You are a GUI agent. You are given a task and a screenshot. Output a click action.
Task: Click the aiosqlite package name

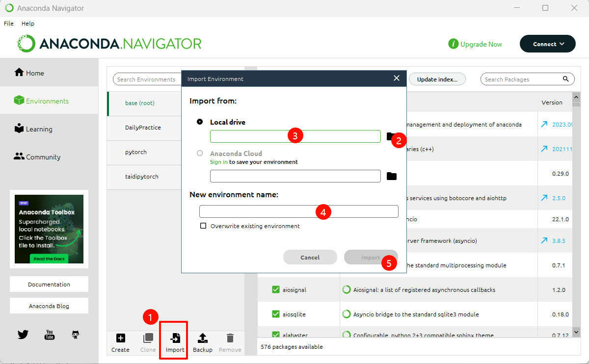click(x=294, y=314)
